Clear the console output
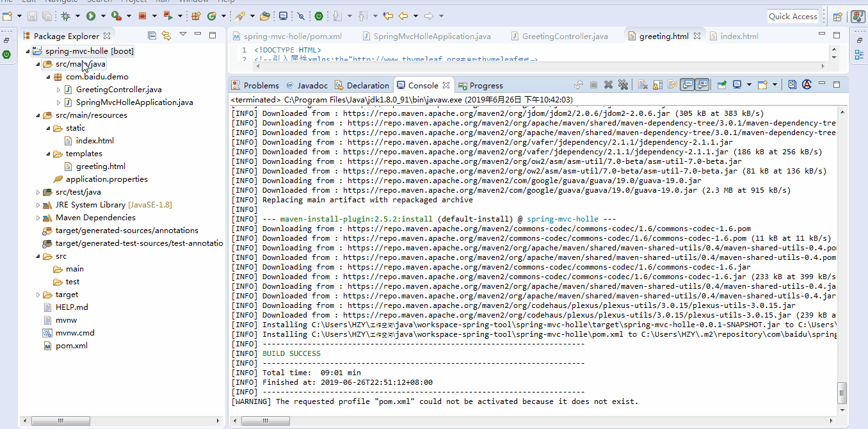This screenshot has height=429, width=868. click(642, 85)
